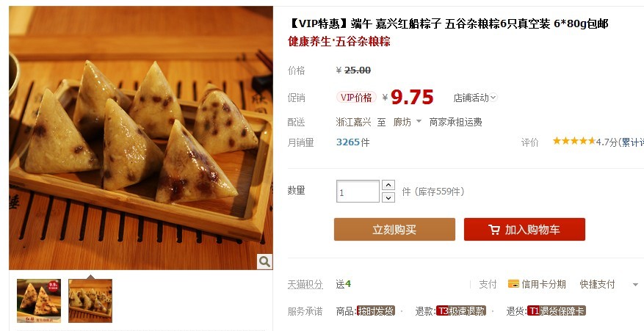This screenshot has width=644, height=331.
Task: Click the T1 退货保障卡 badge
Action: click(x=557, y=311)
